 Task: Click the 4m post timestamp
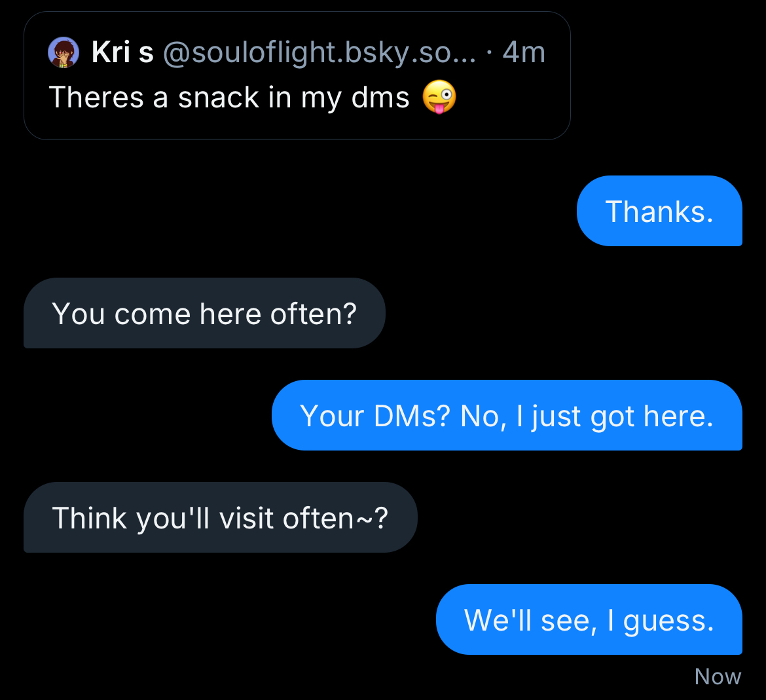click(x=524, y=52)
